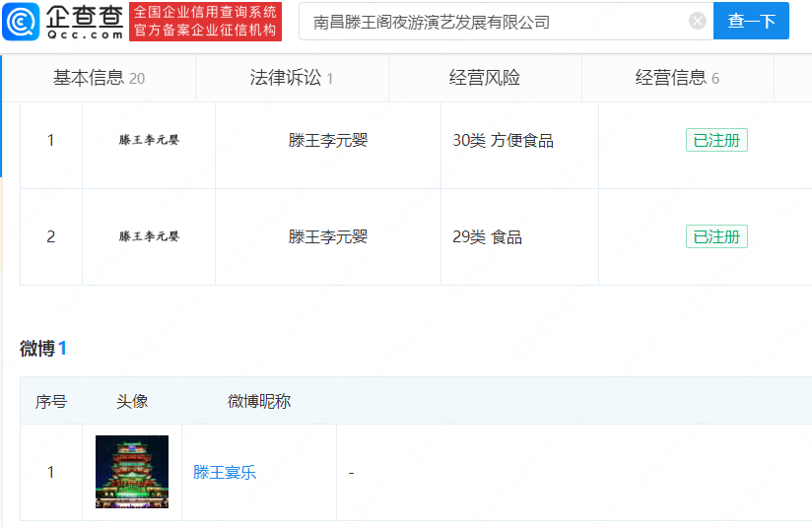
Task: Click the 30类 方便食品 cell
Action: [x=503, y=140]
